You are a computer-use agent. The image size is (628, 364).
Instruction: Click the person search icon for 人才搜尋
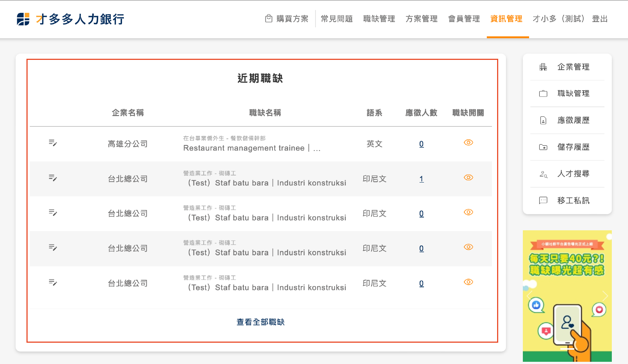pos(543,174)
